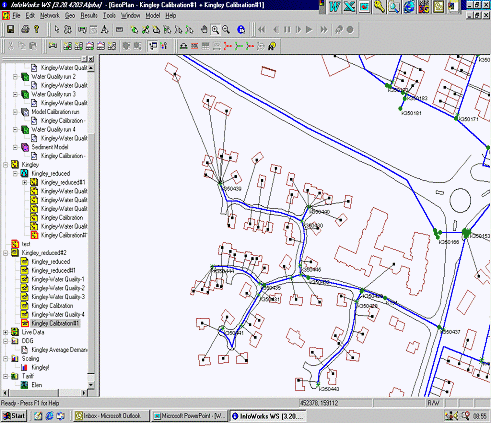Screen dimensions: 491x423
Task: Click the play forward button
Action: (309, 30)
